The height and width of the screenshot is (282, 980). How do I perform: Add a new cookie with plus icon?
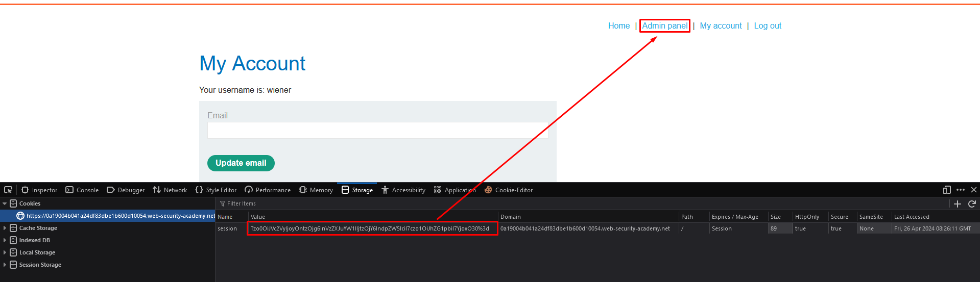coord(958,203)
